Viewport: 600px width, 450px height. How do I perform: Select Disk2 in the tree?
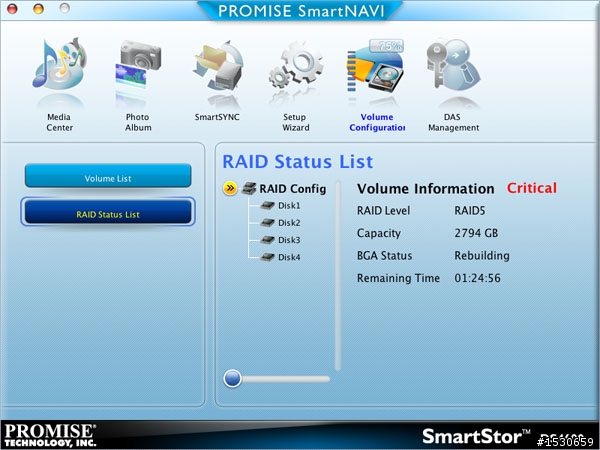point(289,223)
